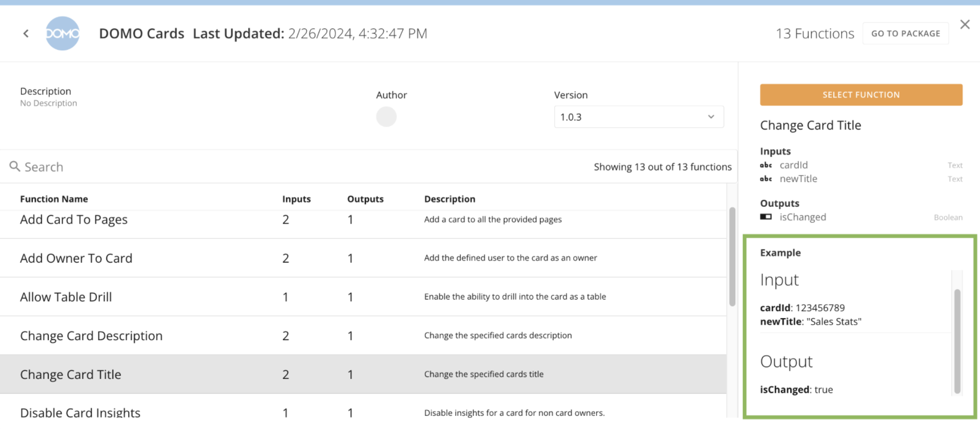This screenshot has height=438, width=980.
Task: Click the Go To Package button
Action: pyautogui.click(x=906, y=33)
